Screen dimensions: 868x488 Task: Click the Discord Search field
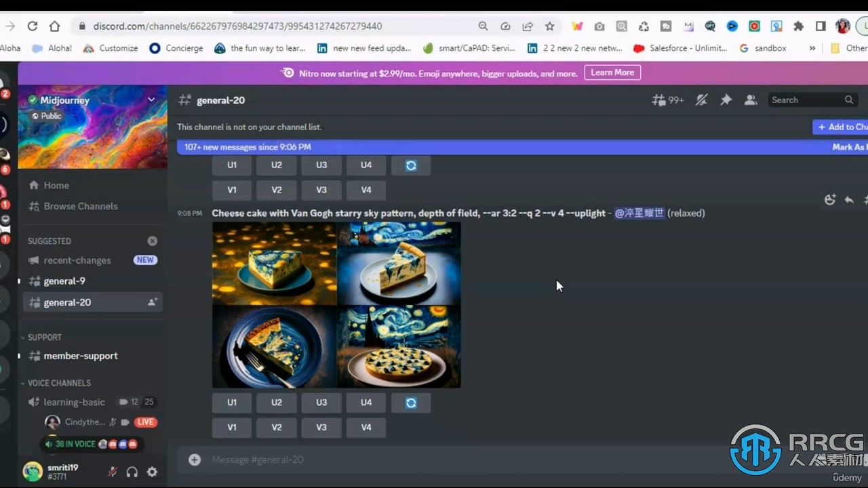[x=812, y=100]
